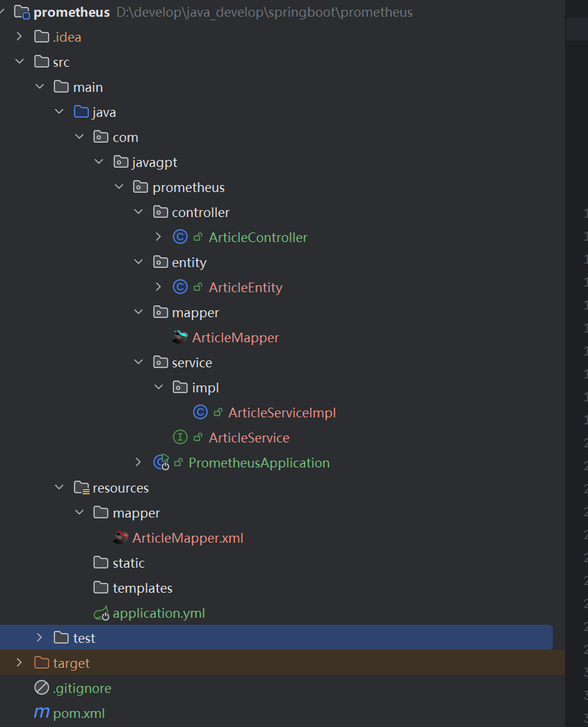Click the class icon on ArticleServiceImpl
Screen dimensions: 588x727
pyautogui.click(x=200, y=412)
